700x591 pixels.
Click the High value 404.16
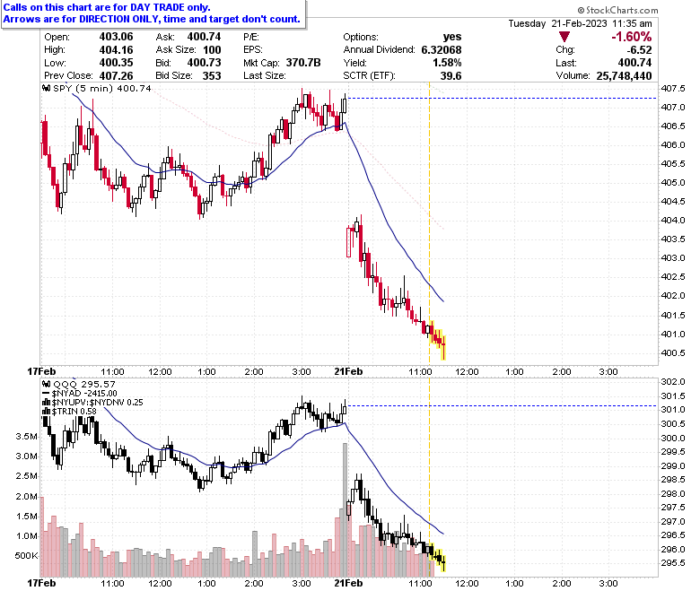point(116,50)
